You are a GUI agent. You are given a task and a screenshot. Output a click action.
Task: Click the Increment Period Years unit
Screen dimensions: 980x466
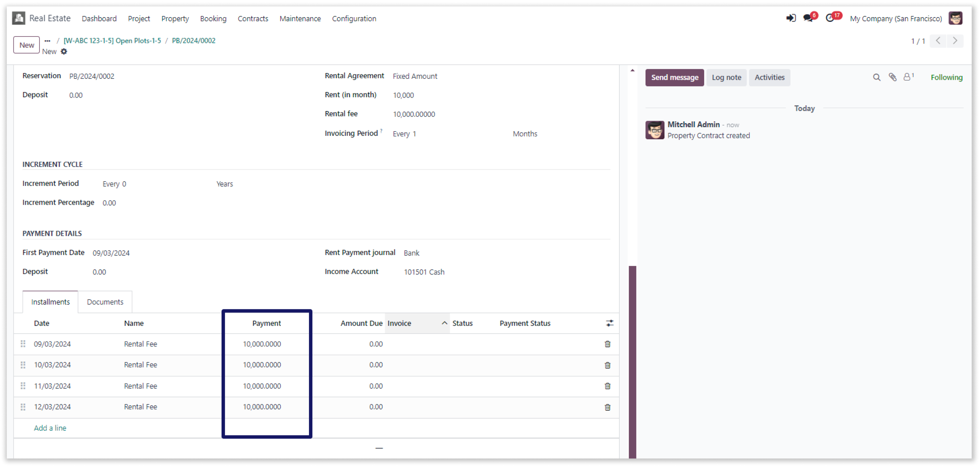[x=225, y=184]
